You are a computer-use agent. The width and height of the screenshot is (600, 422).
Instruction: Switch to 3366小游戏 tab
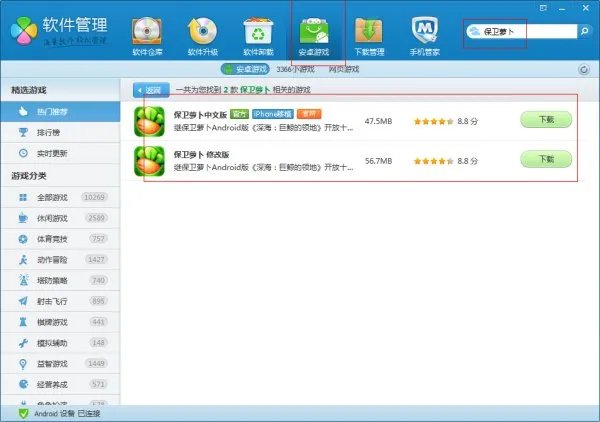click(x=294, y=70)
